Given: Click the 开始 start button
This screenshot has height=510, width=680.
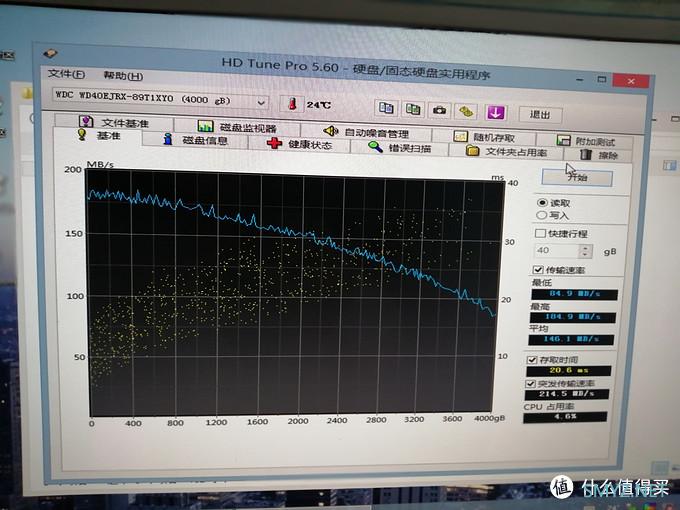Looking at the screenshot, I should point(577,177).
